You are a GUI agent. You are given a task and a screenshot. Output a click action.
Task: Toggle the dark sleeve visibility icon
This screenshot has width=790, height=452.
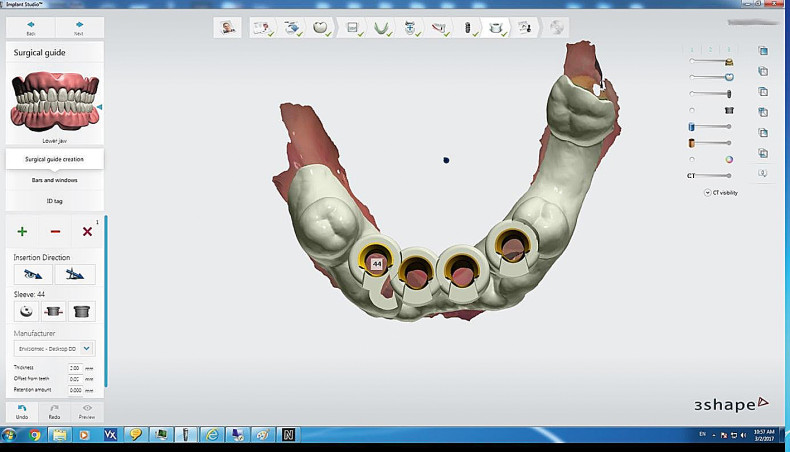point(729,110)
